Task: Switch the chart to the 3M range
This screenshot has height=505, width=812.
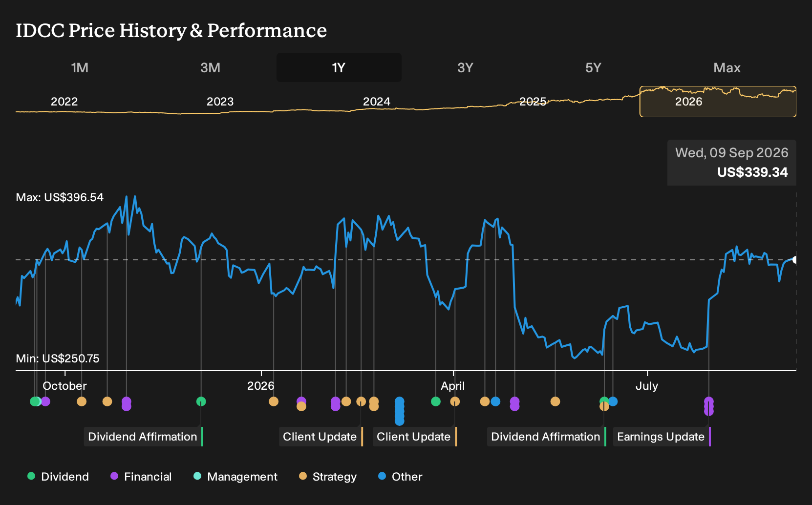Action: 210,67
